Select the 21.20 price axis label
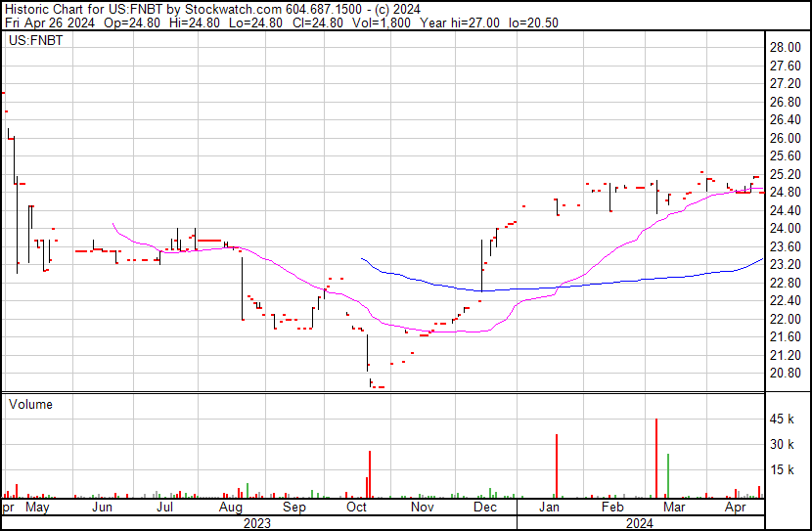The image size is (812, 531). coord(785,356)
